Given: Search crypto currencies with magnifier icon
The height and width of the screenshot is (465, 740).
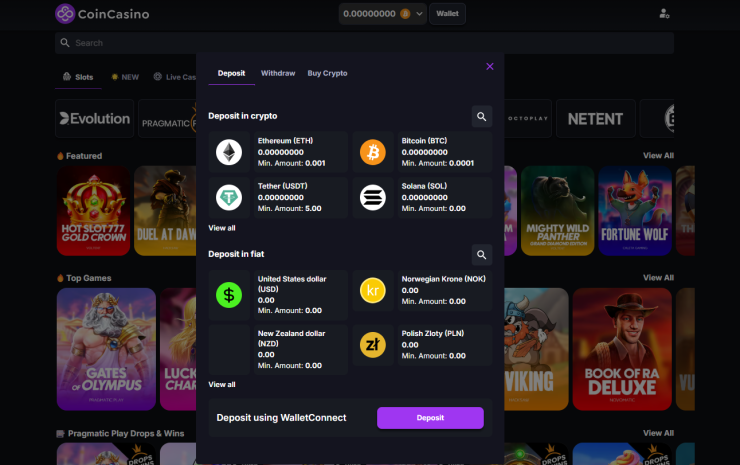Looking at the screenshot, I should [482, 117].
